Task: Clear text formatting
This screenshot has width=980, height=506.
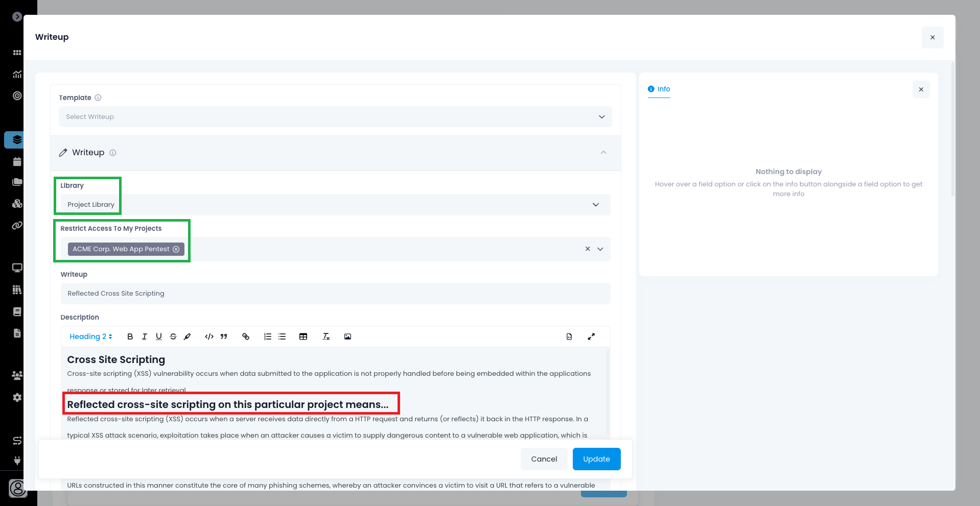Action: [x=326, y=336]
